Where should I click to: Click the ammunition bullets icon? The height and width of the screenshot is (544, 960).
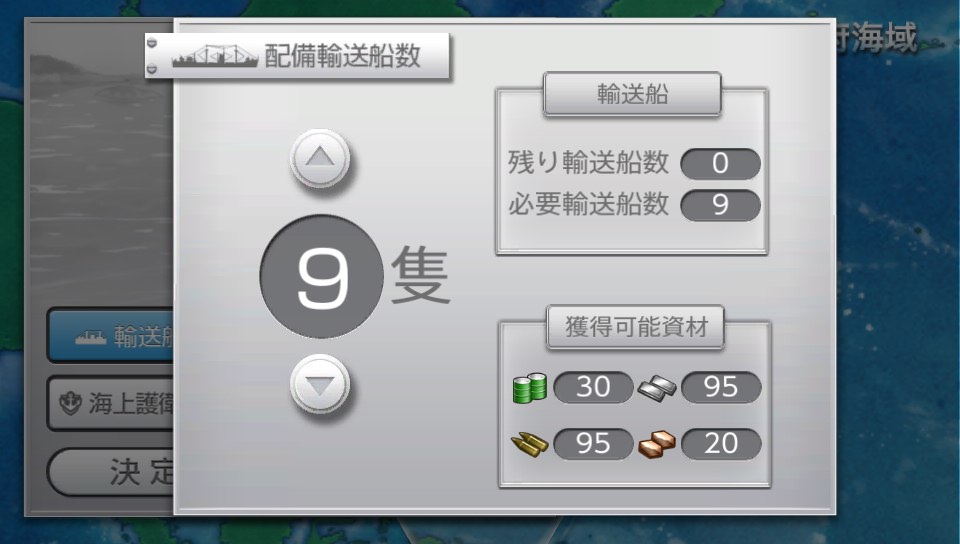pyautogui.click(x=530, y=444)
